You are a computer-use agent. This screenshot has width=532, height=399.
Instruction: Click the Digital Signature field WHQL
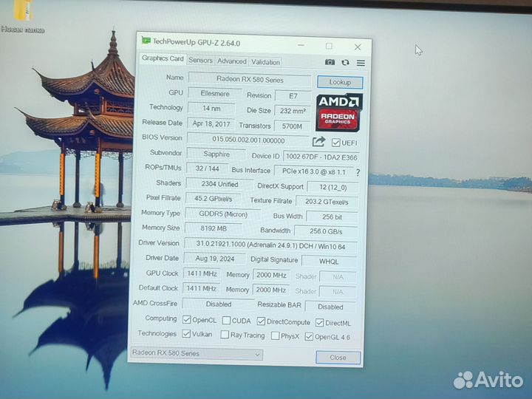pos(329,262)
